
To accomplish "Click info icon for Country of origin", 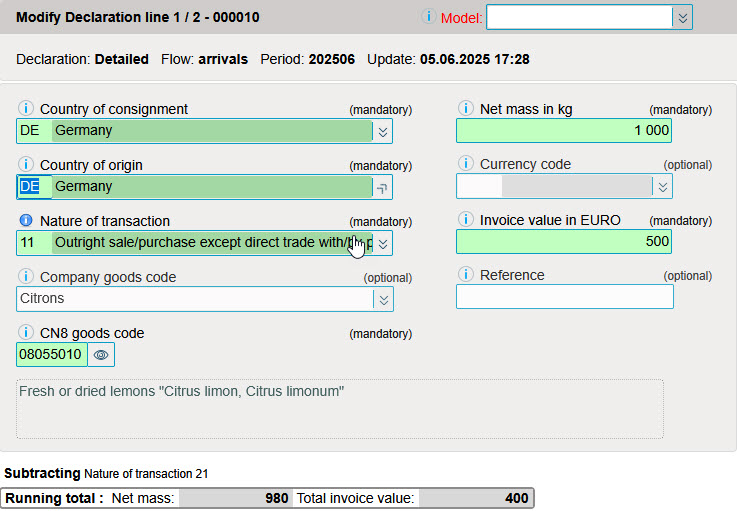I will (x=27, y=165).
